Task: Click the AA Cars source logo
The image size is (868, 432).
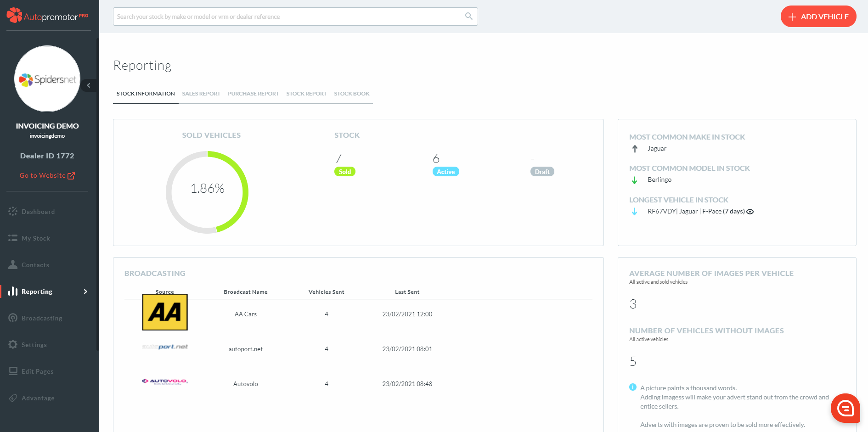Action: coord(165,312)
